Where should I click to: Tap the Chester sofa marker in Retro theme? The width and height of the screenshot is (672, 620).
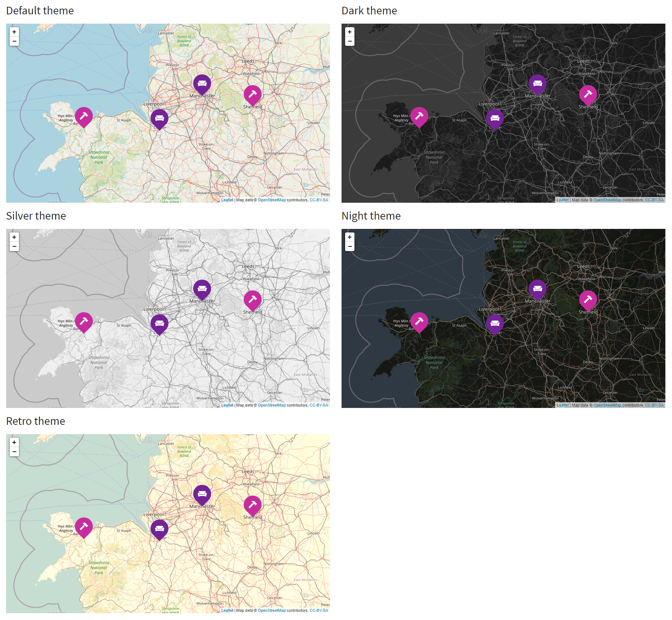[x=159, y=530]
